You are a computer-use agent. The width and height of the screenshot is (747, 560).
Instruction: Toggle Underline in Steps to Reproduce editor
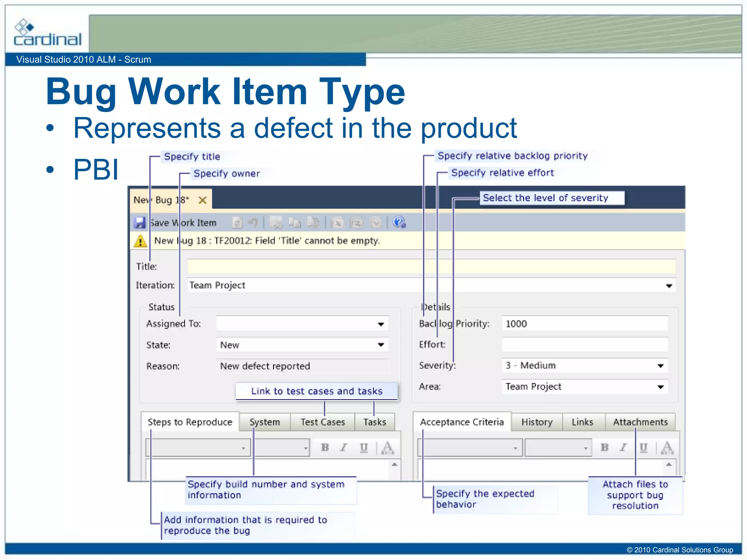click(364, 447)
